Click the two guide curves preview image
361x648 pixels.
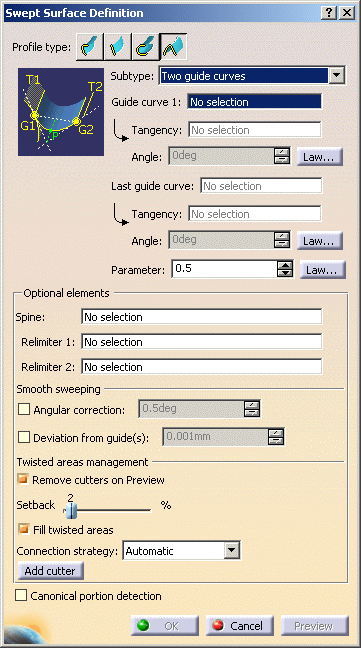tap(61, 112)
